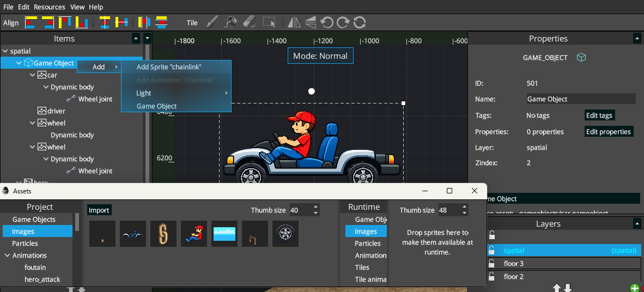Screen dimensions: 644x292
Task: Click the green plus add layer icon
Action: [x=634, y=288]
